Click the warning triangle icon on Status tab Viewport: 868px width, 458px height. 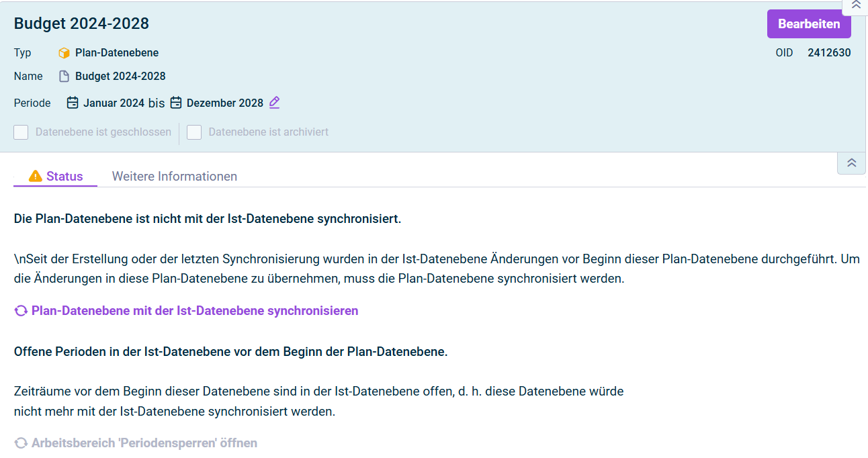pos(36,176)
